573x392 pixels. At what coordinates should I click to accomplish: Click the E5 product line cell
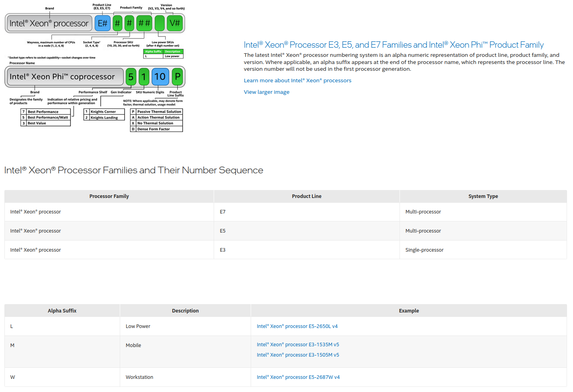(x=307, y=231)
